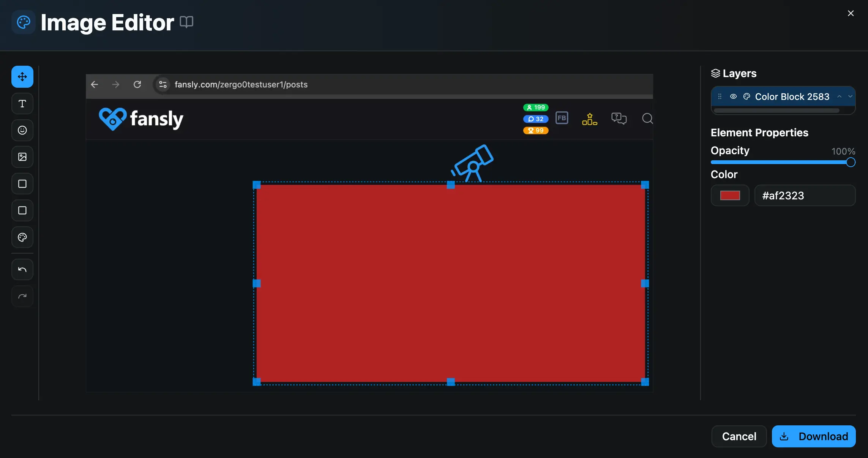
Task: Click the #af2323 hex input field
Action: coord(805,195)
